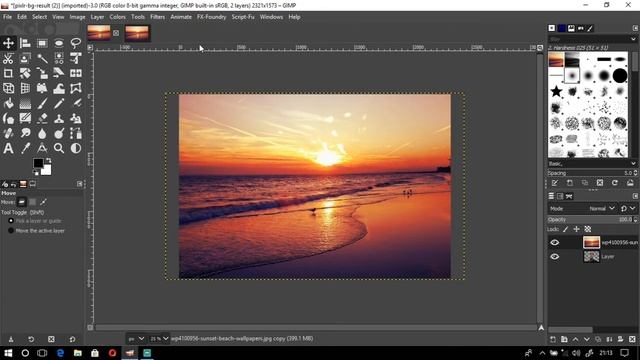Select the Color Picker eyedropper tool
The image size is (640, 360).
coord(25,148)
